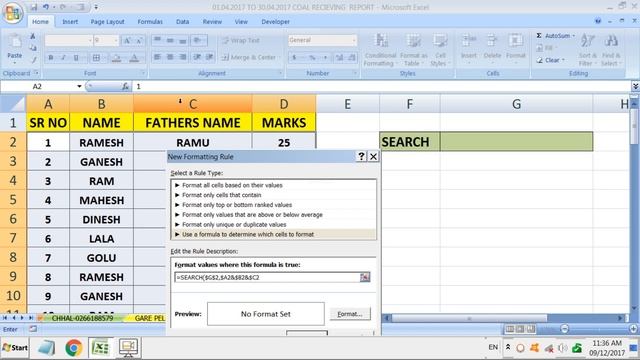Open Customize Quick Access Toolbar dropdown

coord(96,7)
